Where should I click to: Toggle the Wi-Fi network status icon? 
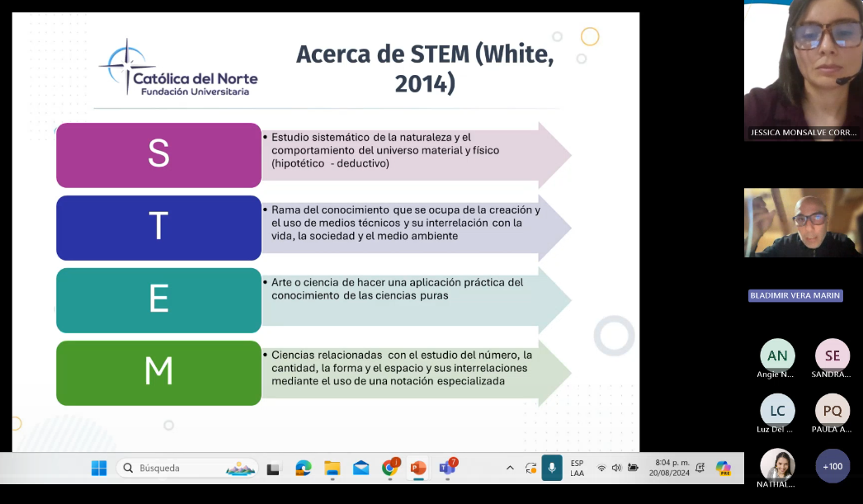[601, 468]
